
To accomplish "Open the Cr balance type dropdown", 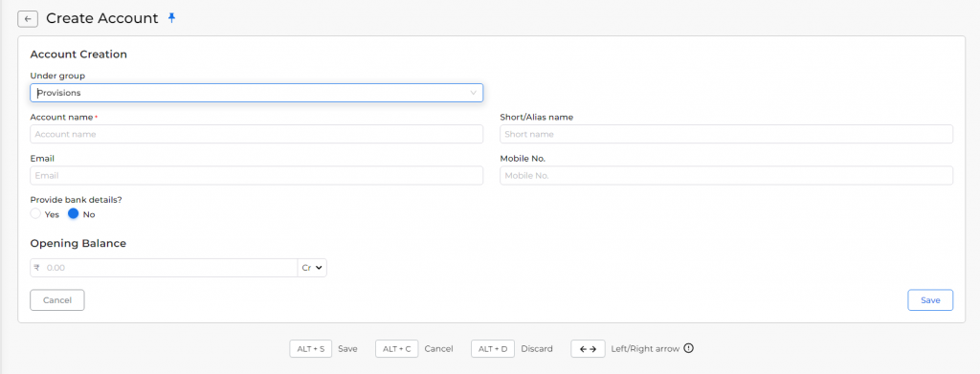I will [312, 268].
